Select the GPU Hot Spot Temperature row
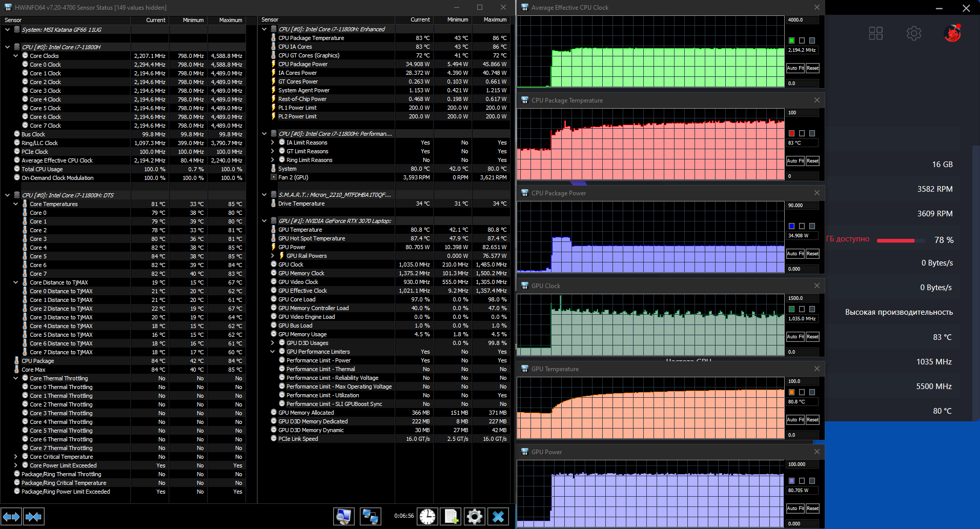Image resolution: width=980 pixels, height=529 pixels. point(384,238)
